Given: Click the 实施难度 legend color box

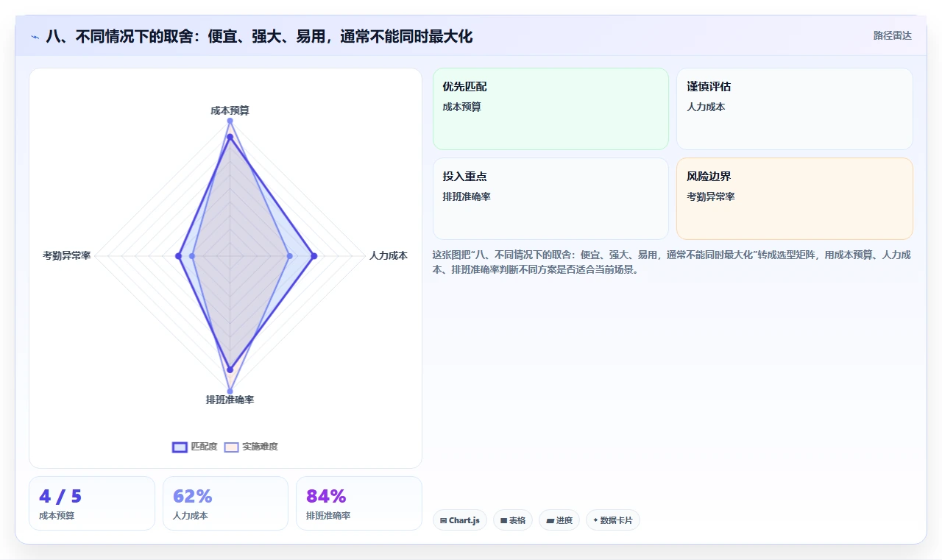Looking at the screenshot, I should pyautogui.click(x=232, y=447).
